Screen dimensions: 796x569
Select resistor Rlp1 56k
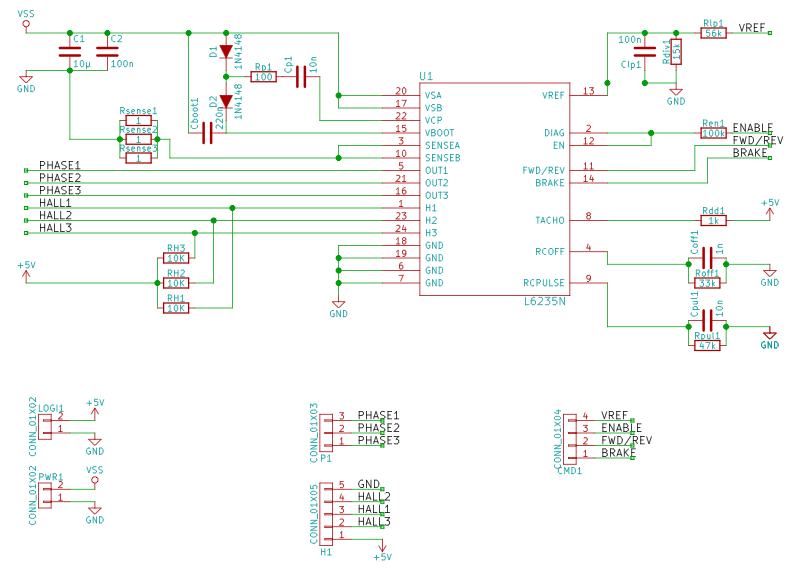coord(713,33)
